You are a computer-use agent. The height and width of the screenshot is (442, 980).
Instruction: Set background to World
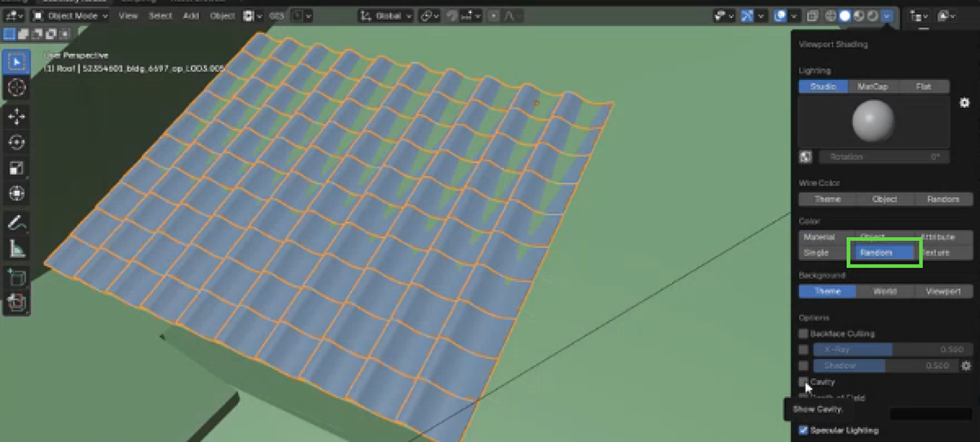coord(885,292)
